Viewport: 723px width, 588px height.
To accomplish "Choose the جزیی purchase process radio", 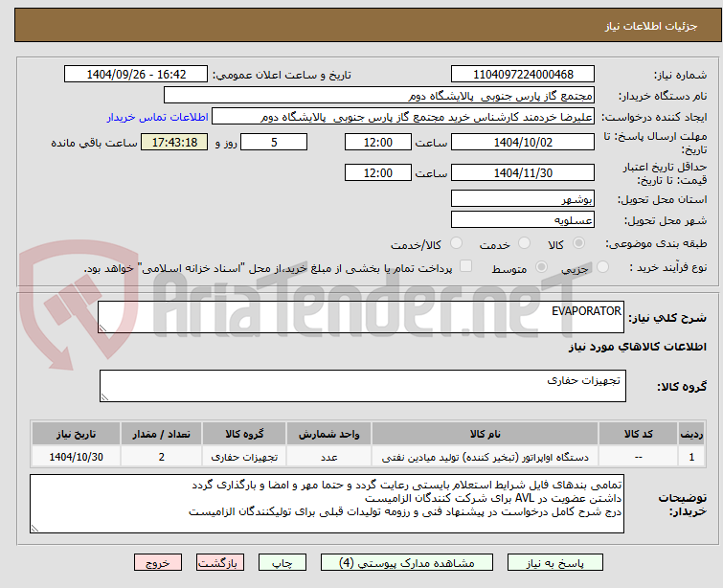I will pyautogui.click(x=602, y=267).
